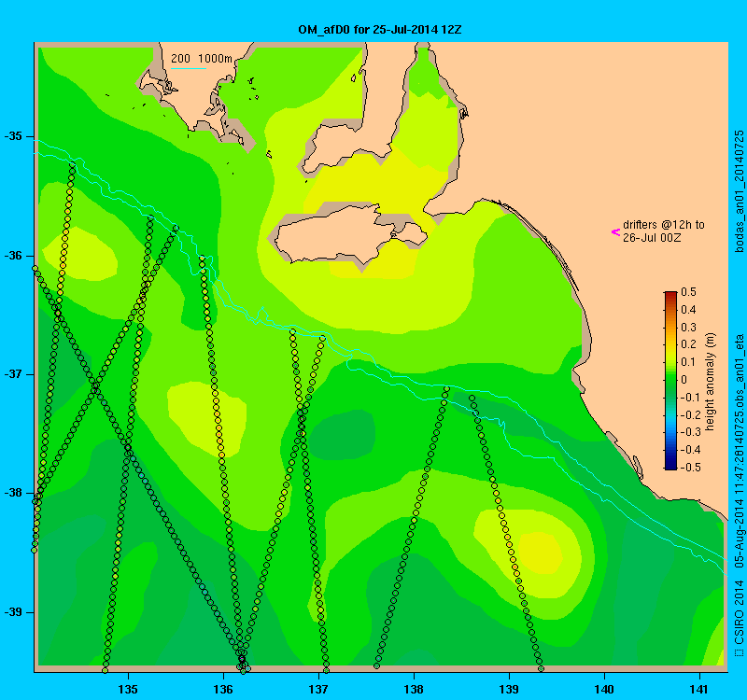Click the colorbar label '0.1'

point(688,362)
